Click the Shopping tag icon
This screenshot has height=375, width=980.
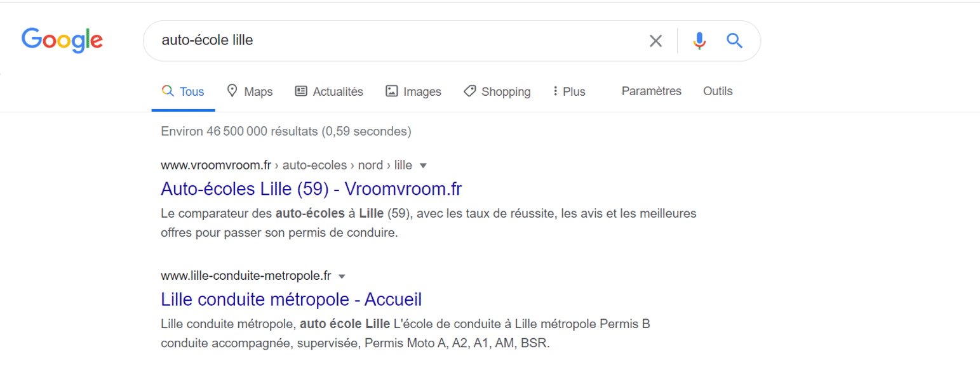point(469,91)
